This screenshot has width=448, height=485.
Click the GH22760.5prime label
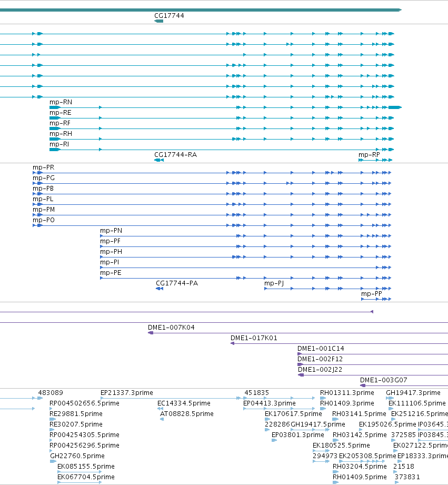point(77,456)
